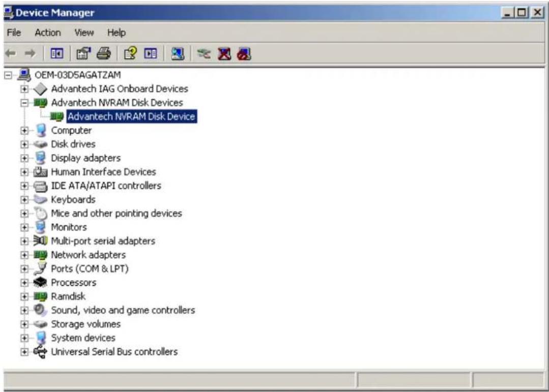Viewport: 549px width, 392px height.
Task: Click the Advantech IAG Onboard Devices diamond icon
Action: (40, 89)
